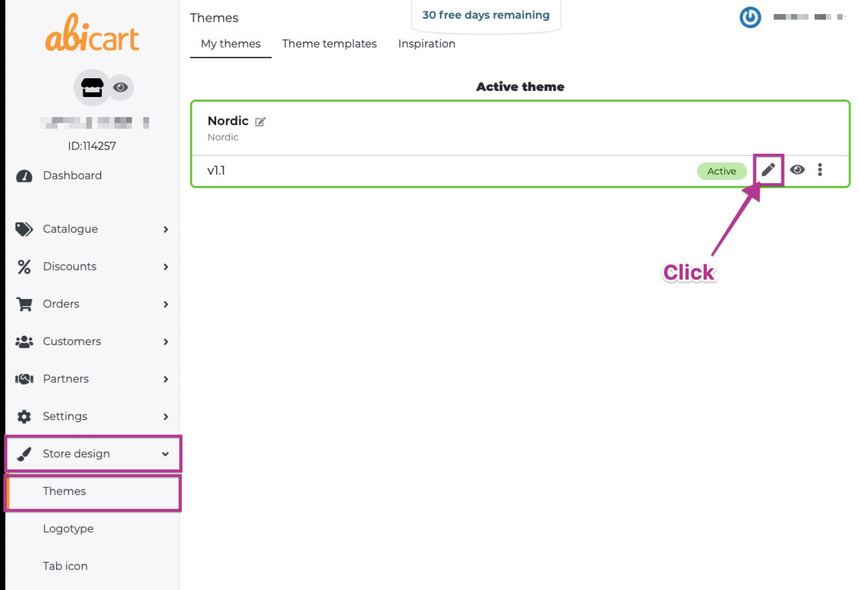The image size is (860, 590).
Task: Open Logotype under Store design
Action: point(68,529)
